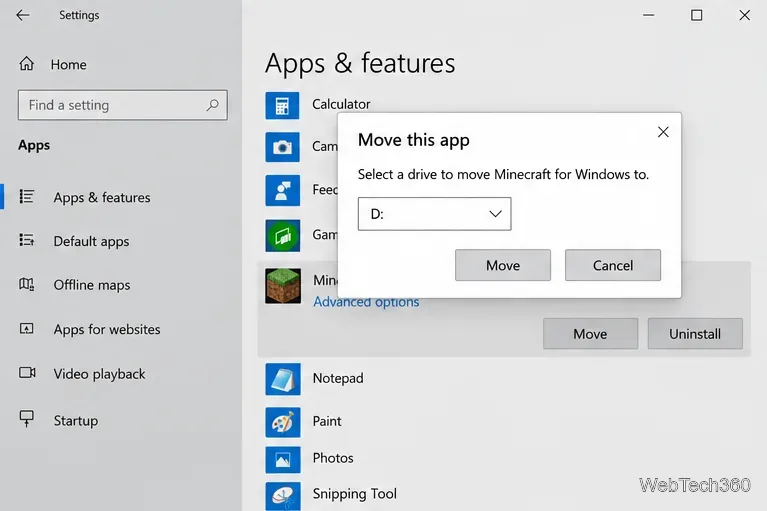Open Home via the house icon
This screenshot has width=767, height=511.
pyautogui.click(x=26, y=64)
